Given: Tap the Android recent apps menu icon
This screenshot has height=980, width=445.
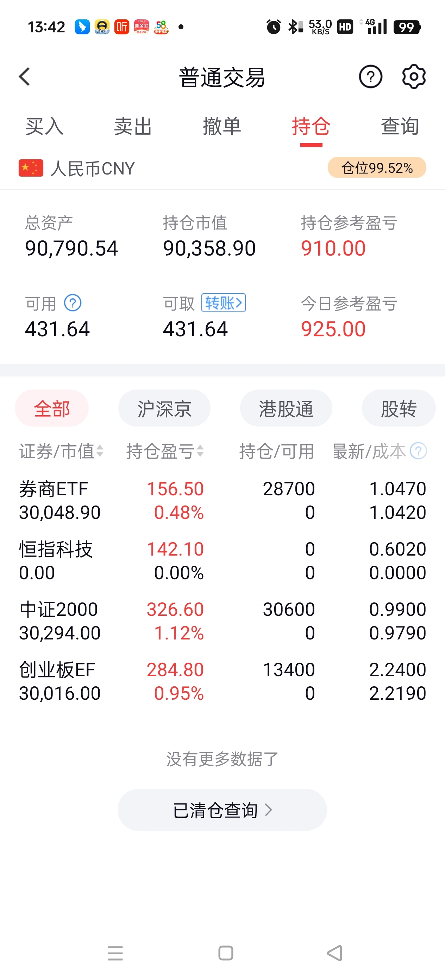Looking at the screenshot, I should click(x=115, y=953).
